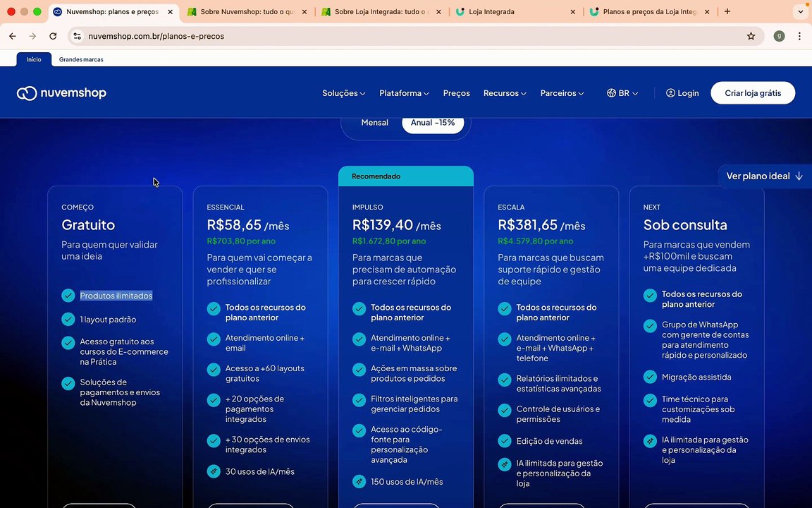
Task: Close the Nuvemshop planos e preços tab
Action: pos(171,12)
